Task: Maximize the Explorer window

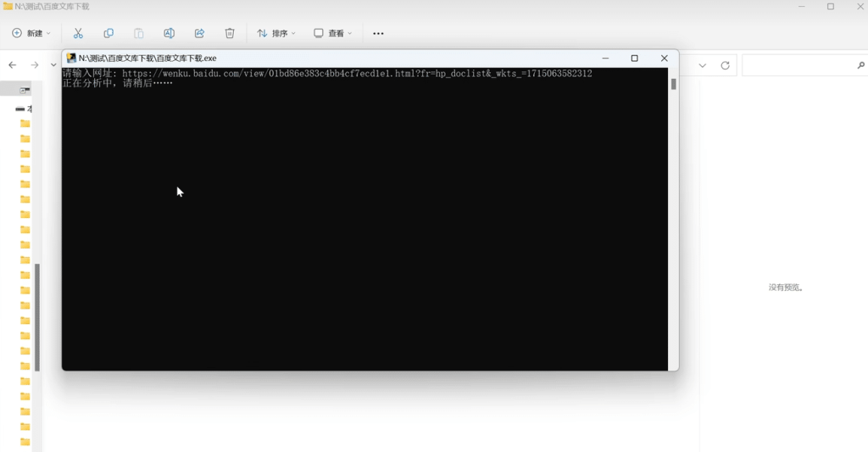Action: [831, 7]
